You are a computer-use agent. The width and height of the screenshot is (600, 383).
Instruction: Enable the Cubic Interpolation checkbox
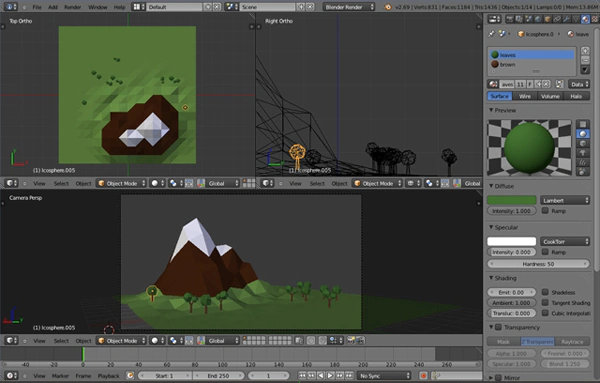(x=545, y=313)
